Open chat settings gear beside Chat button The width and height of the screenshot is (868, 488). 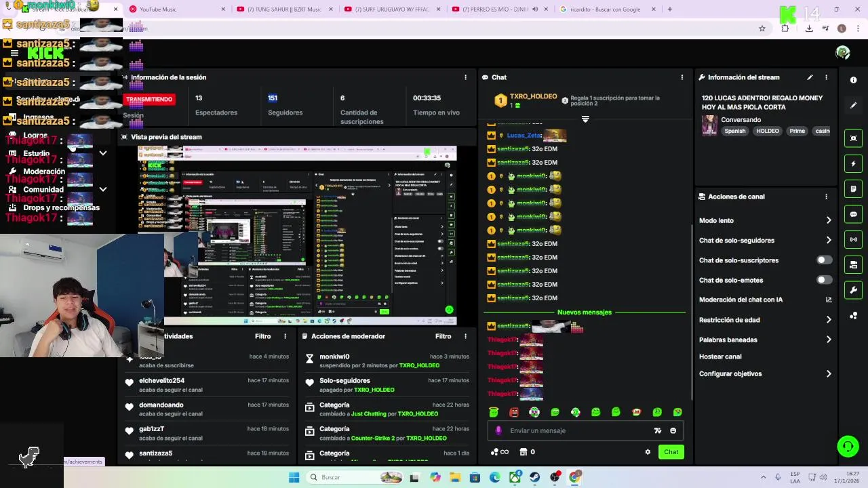[648, 452]
